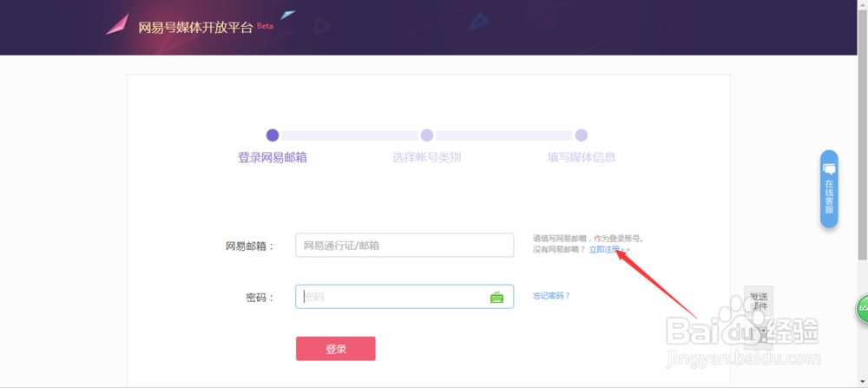Click the scrollbar down arrow
This screenshot has height=388, width=868.
(x=863, y=382)
